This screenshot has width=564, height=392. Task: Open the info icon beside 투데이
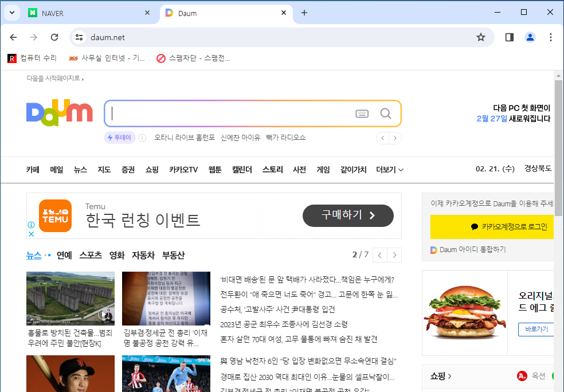pyautogui.click(x=142, y=138)
